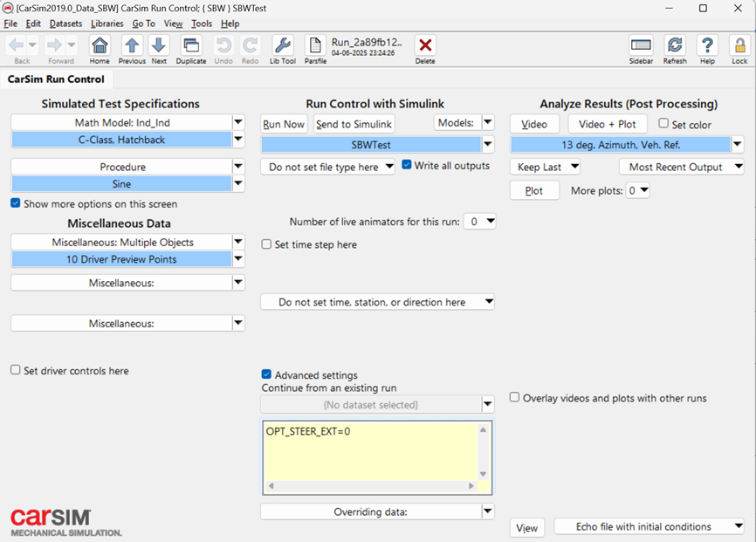Jump to Next dataset arrow icon
This screenshot has height=542, width=756.
point(159,45)
